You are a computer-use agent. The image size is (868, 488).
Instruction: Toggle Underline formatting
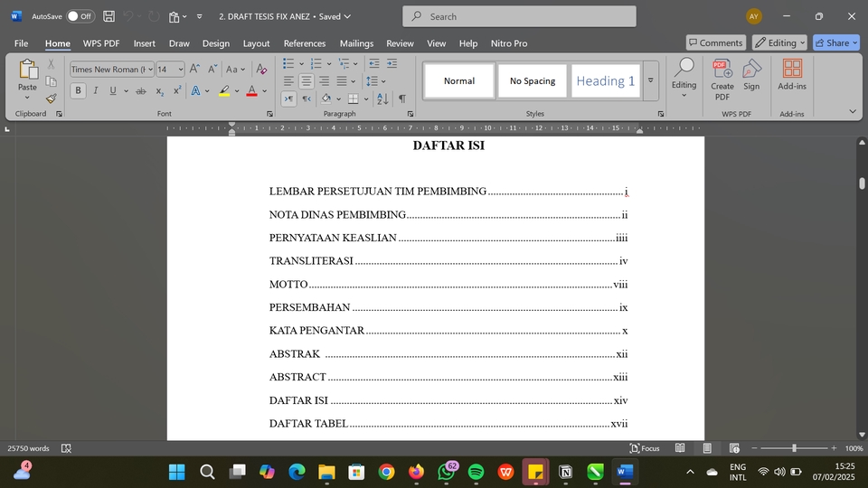tap(113, 90)
